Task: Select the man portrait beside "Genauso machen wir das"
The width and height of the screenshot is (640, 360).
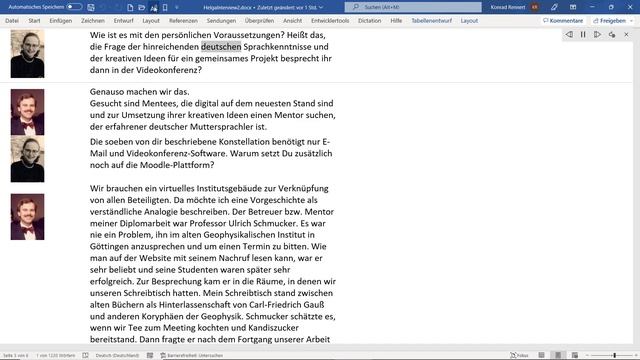Action: point(27,112)
